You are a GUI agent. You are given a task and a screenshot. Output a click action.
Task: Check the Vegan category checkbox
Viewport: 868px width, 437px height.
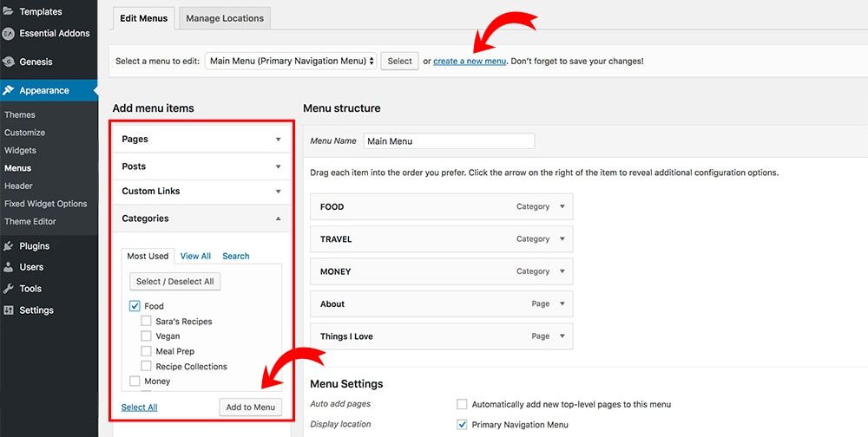tap(147, 336)
